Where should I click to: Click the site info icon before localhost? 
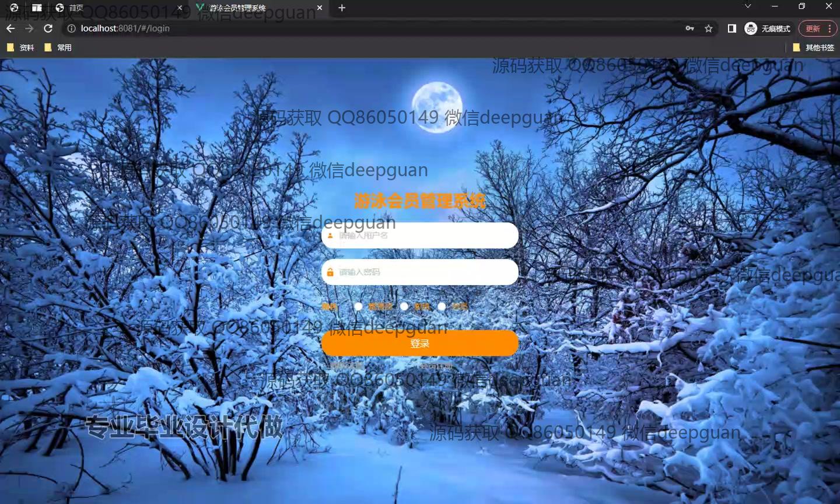[x=71, y=28]
